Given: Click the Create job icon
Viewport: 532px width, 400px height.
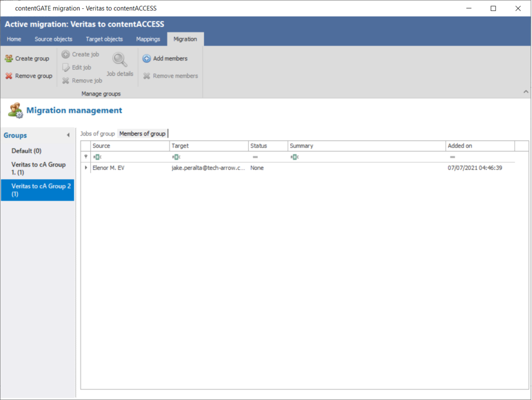Looking at the screenshot, I should coord(65,55).
